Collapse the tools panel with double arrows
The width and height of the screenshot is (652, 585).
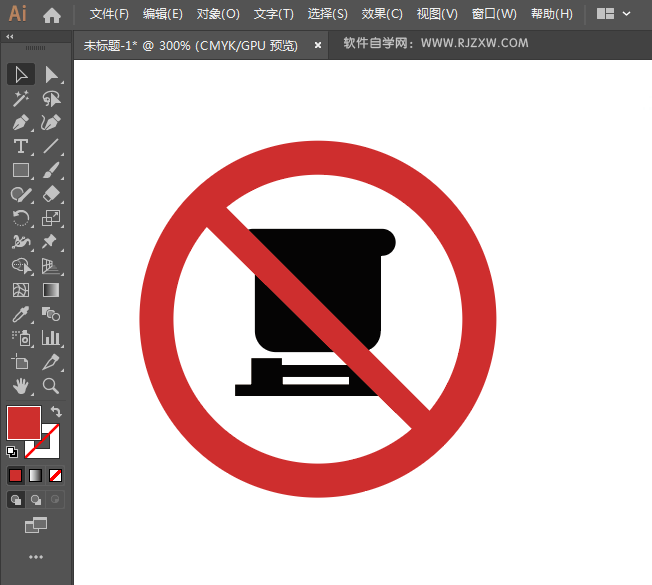point(10,36)
